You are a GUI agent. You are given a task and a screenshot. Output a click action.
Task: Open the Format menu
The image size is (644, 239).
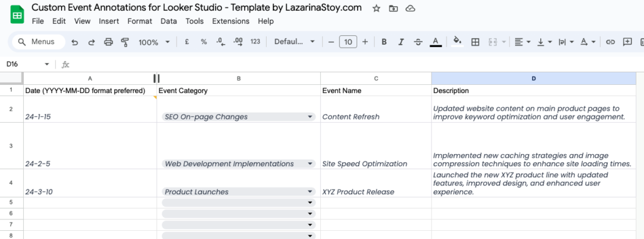[140, 21]
